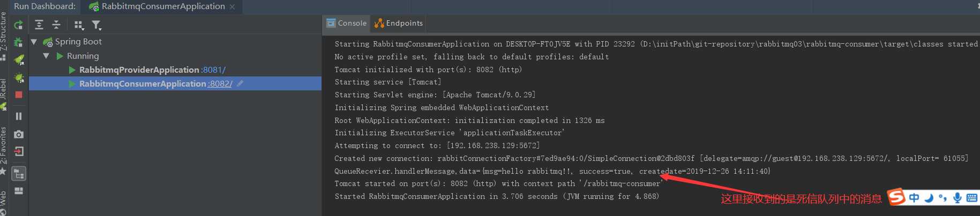Open the :8081/ link for RabbitmqProviderApplication
The image size is (980, 216).
click(214, 70)
